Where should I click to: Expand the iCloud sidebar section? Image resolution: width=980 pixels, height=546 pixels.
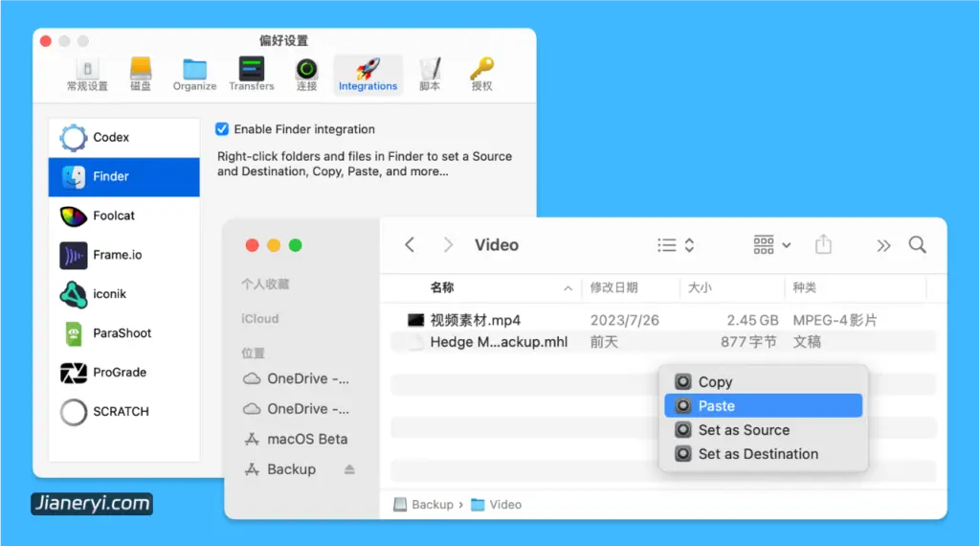click(260, 319)
